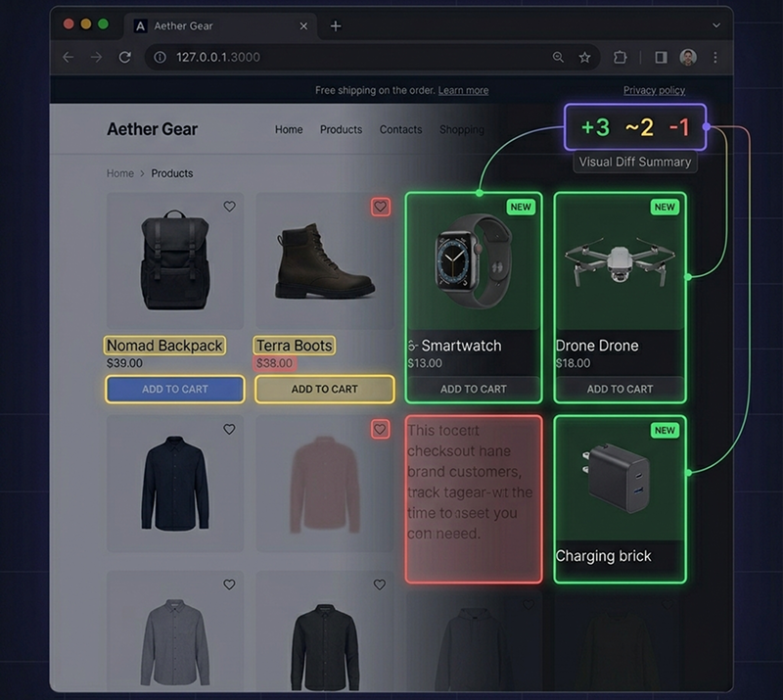Open a new tab with the plus icon
The height and width of the screenshot is (700, 783).
(336, 26)
